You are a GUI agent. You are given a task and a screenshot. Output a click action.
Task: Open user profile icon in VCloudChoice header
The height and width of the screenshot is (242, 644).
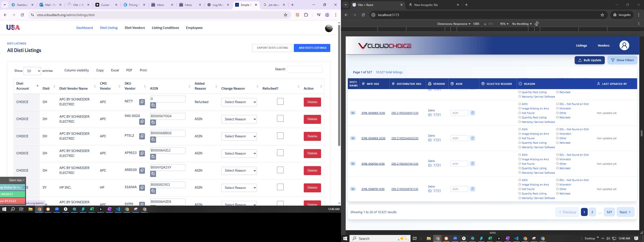coord(624,45)
